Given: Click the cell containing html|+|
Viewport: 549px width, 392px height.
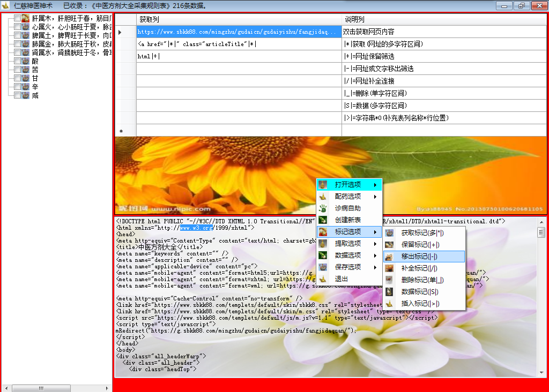Looking at the screenshot, I should [239, 56].
